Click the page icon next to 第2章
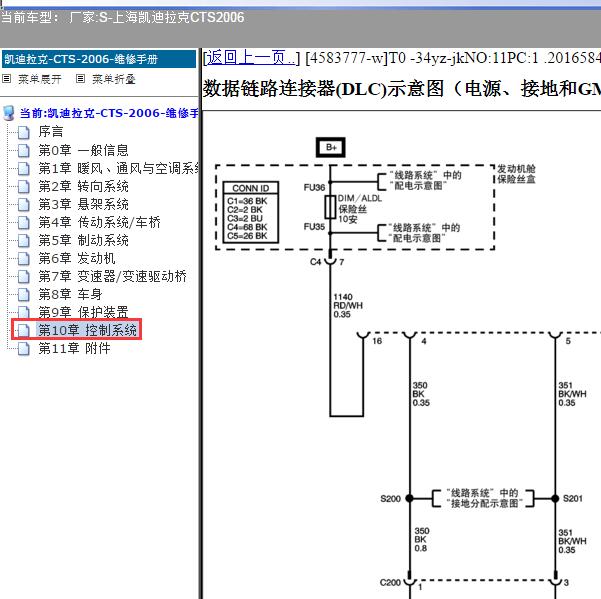Screen dimensions: 601x599 pos(24,187)
